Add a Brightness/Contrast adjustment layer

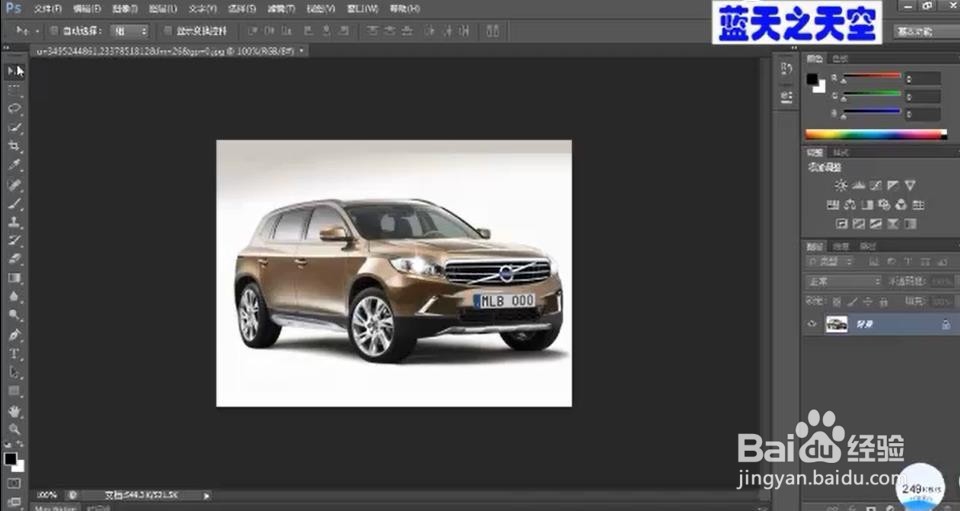point(841,185)
